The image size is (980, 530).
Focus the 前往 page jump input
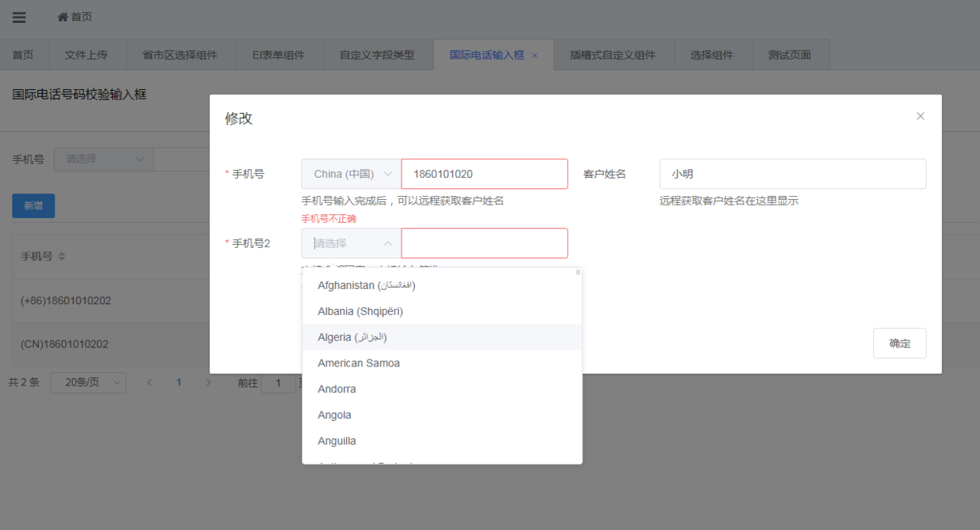(x=278, y=383)
